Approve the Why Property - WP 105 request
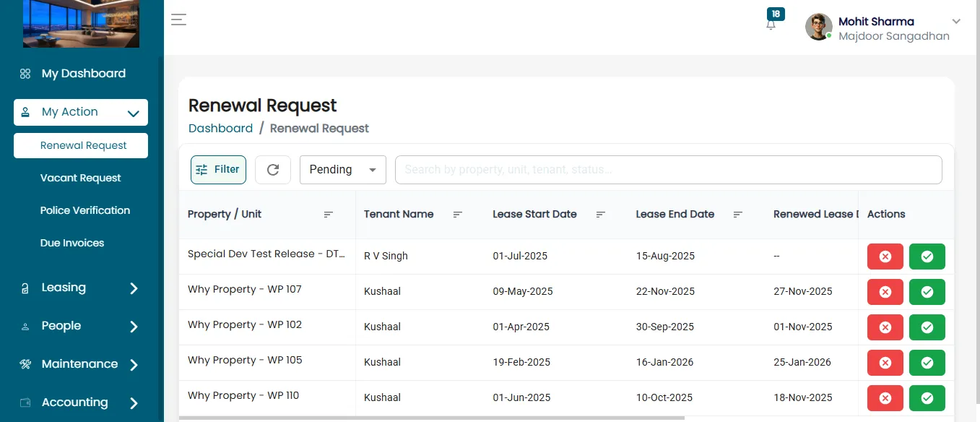This screenshot has width=980, height=422. pos(927,363)
